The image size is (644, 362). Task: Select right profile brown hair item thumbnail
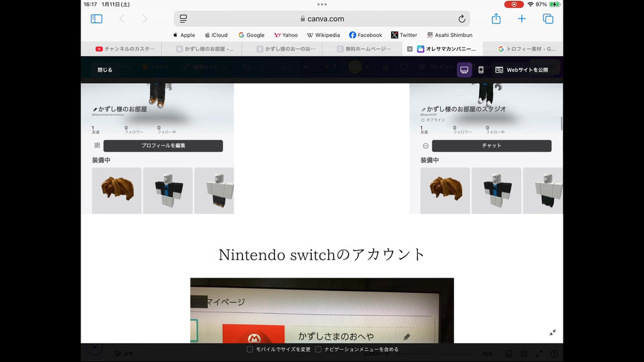(445, 190)
